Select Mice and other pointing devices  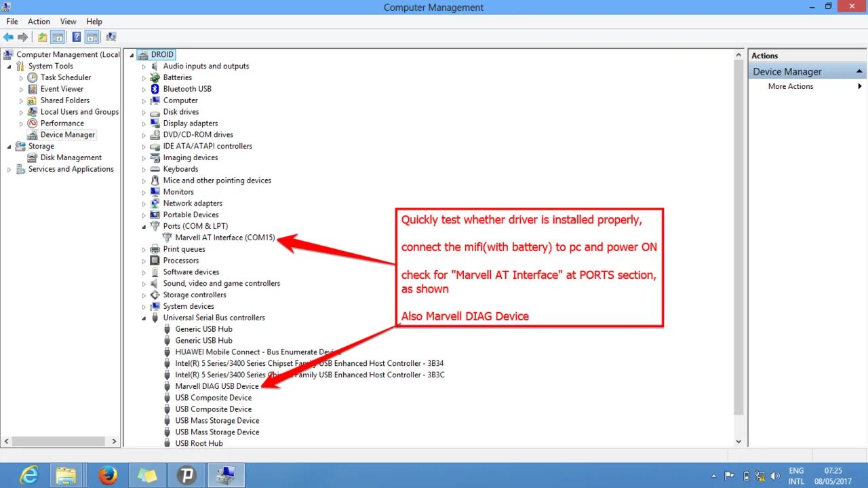point(217,181)
